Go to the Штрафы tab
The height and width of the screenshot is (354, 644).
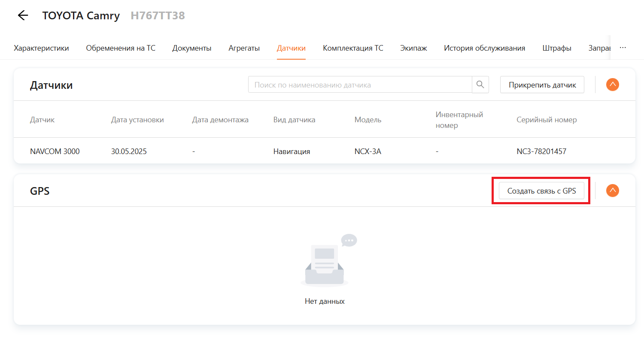click(556, 48)
